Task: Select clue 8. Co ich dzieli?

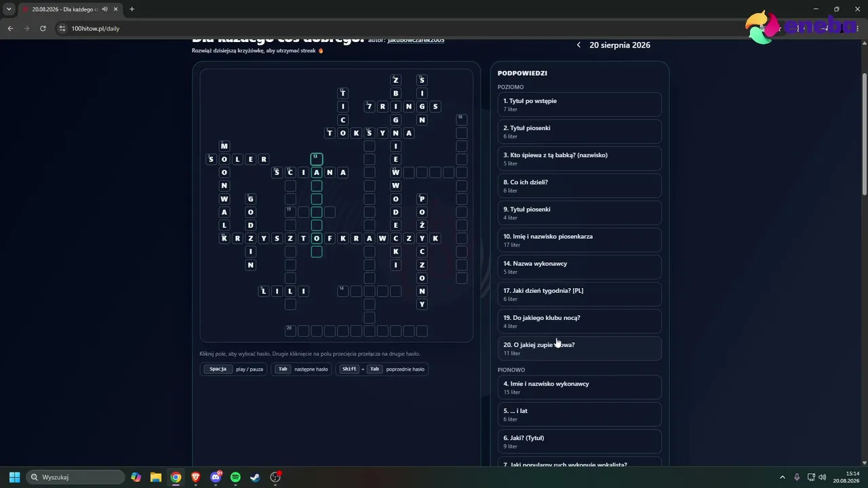Action: coord(579,186)
